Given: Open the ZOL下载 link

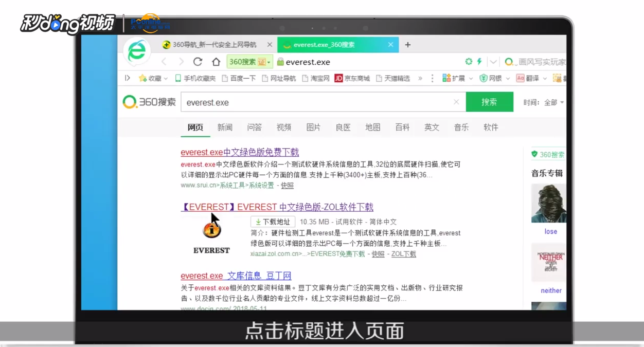Looking at the screenshot, I should click(404, 254).
